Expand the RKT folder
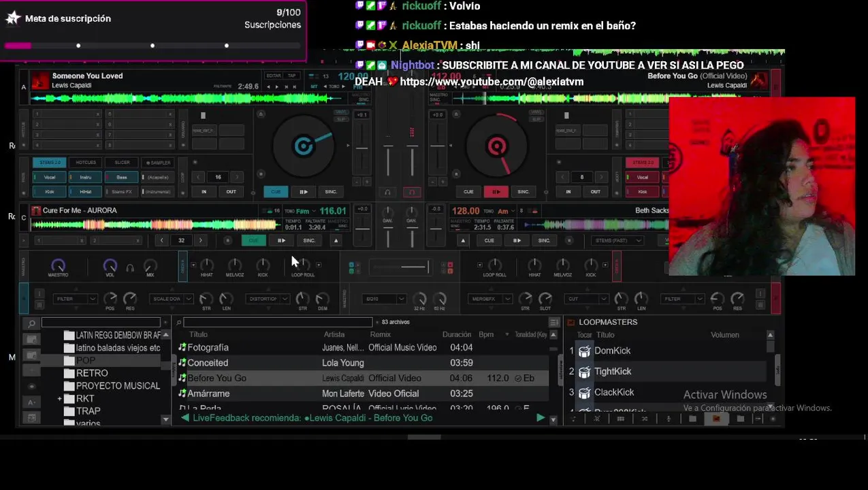This screenshot has height=490, width=868. [x=60, y=399]
